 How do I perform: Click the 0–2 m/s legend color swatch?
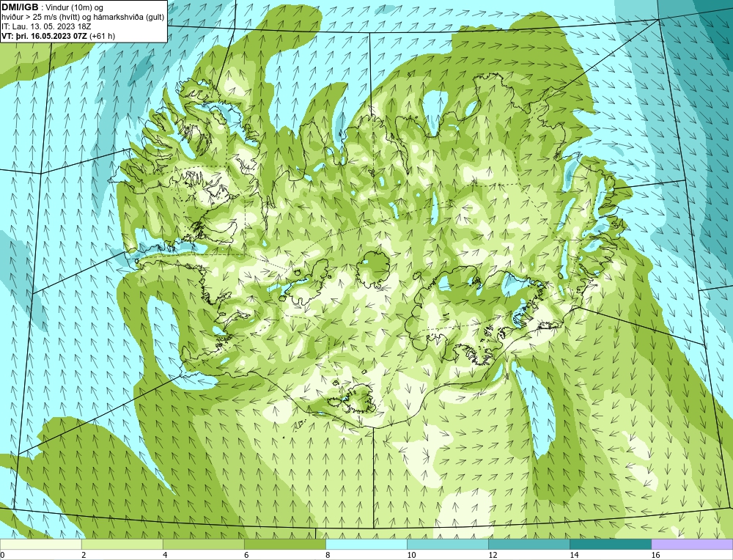coord(40,545)
